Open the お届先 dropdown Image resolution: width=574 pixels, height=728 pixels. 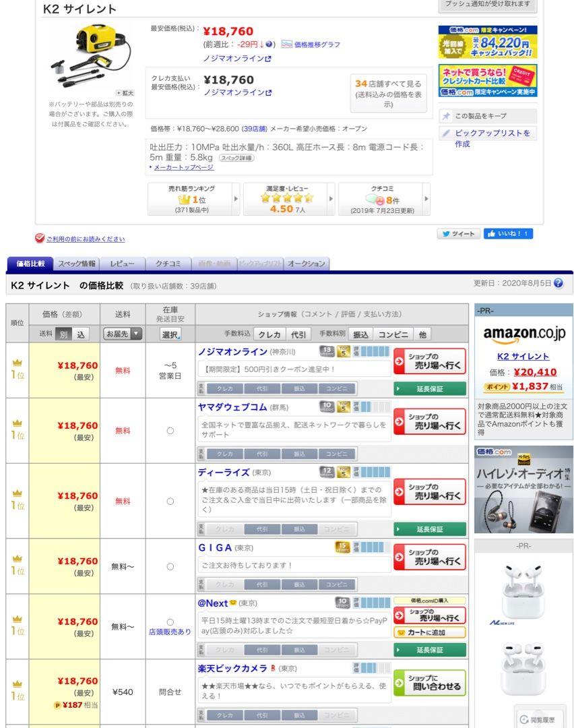pyautogui.click(x=123, y=334)
